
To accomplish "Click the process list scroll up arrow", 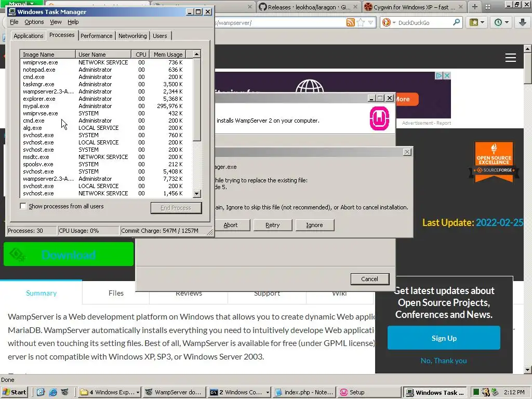I will (x=197, y=54).
